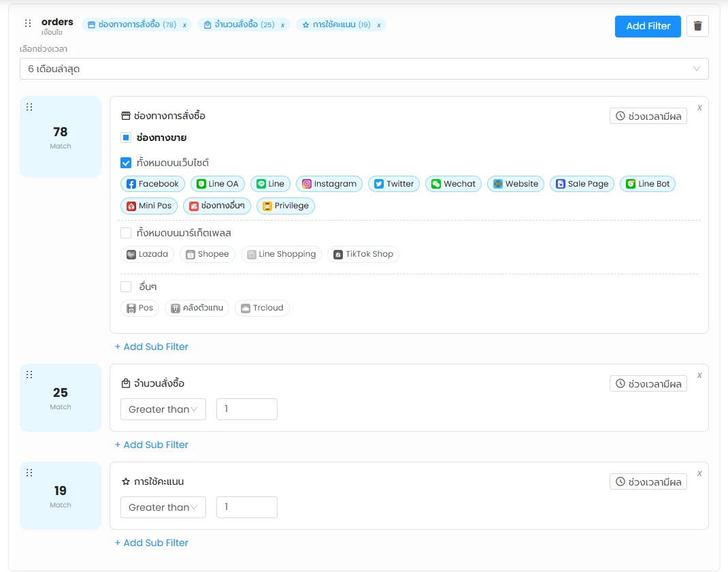Pick the TikTok Shop marketplace chip
This screenshot has width=728, height=572.
363,254
